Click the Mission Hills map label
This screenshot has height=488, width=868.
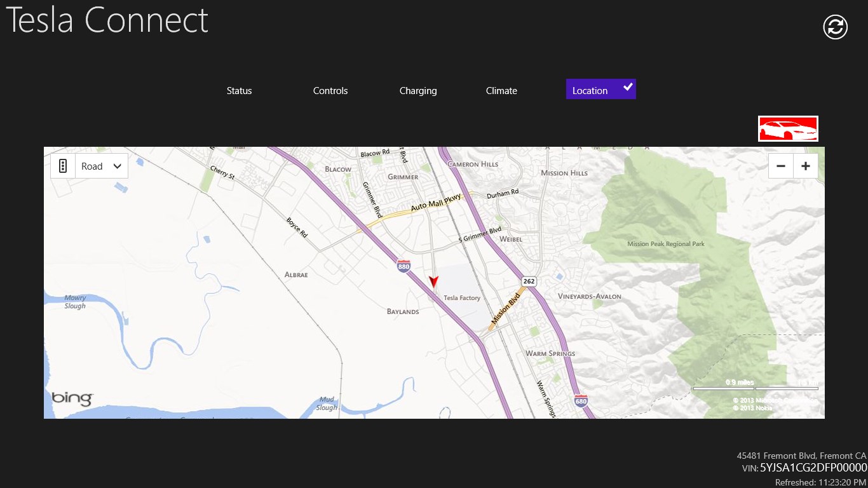tap(564, 173)
